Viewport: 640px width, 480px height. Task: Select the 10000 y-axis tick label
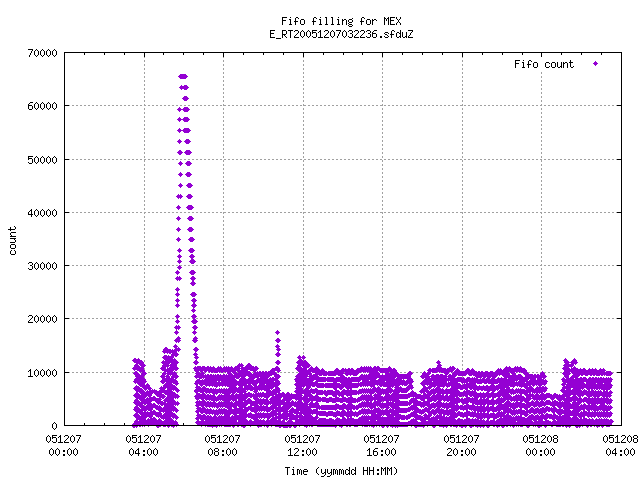[x=42, y=373]
